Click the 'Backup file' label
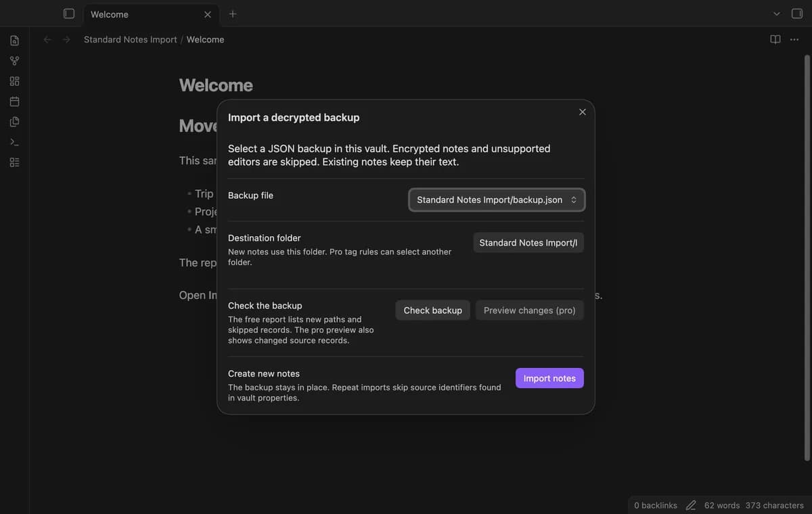812x514 pixels. tap(250, 195)
